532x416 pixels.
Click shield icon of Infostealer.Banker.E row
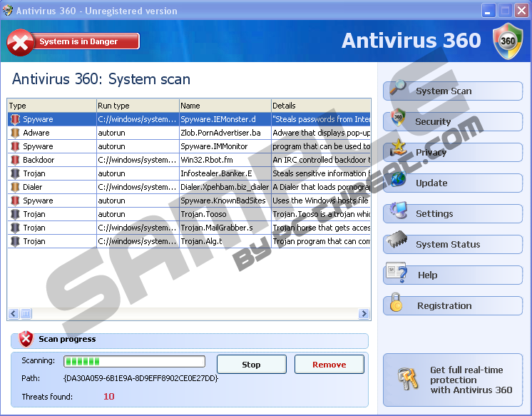click(x=15, y=173)
